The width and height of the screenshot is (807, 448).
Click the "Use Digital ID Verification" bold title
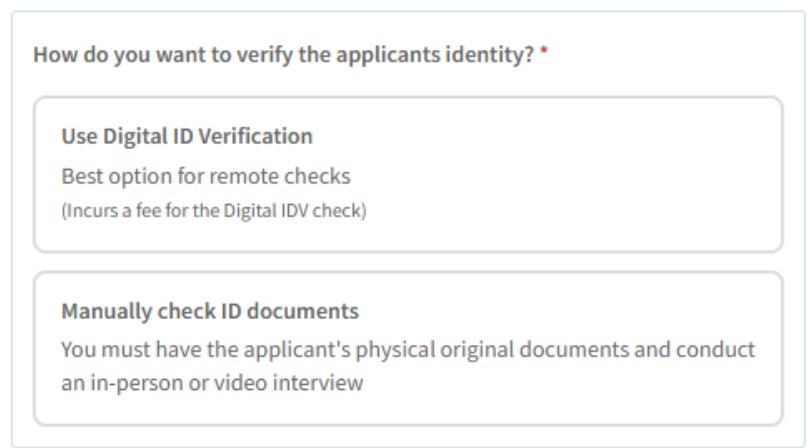click(x=187, y=135)
